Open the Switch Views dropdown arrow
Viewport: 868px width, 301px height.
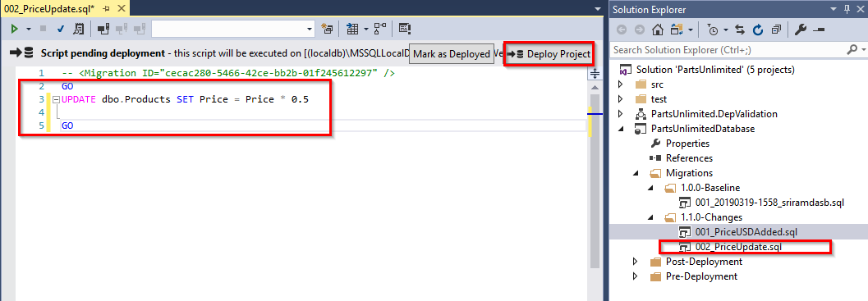point(690,30)
